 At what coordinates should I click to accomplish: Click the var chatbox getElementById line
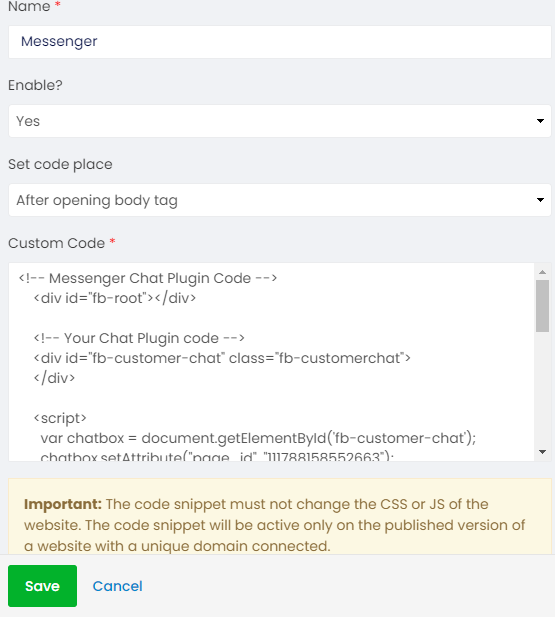258,438
